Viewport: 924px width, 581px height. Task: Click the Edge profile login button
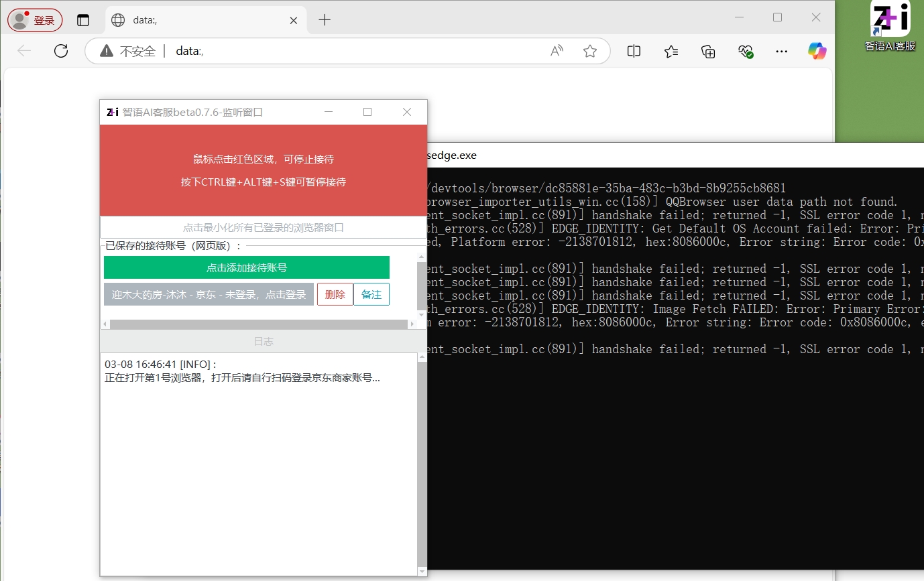pyautogui.click(x=35, y=20)
